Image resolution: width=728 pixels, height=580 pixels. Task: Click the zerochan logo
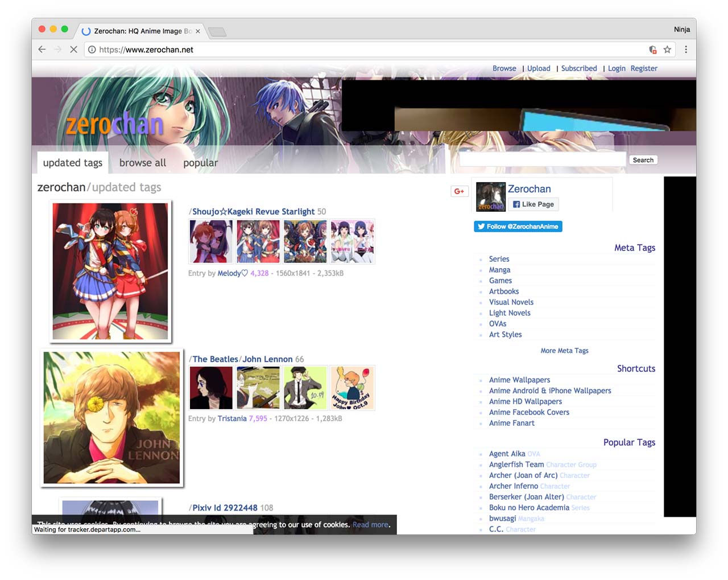115,124
